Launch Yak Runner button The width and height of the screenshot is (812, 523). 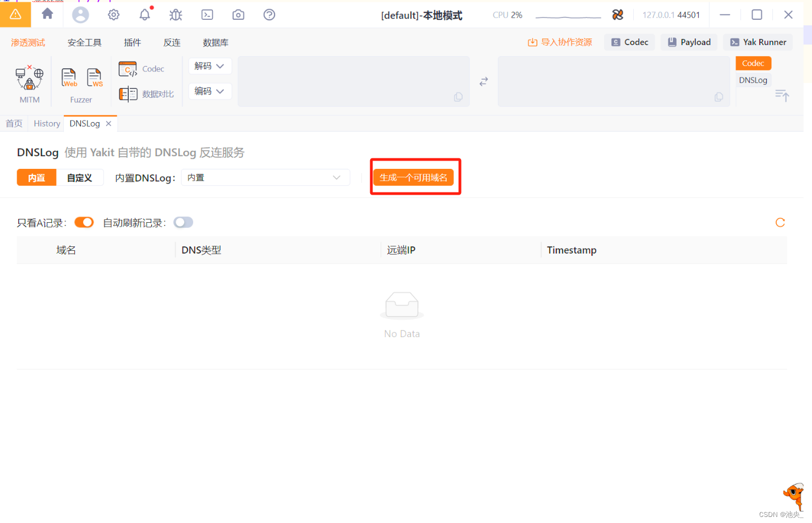pos(758,42)
